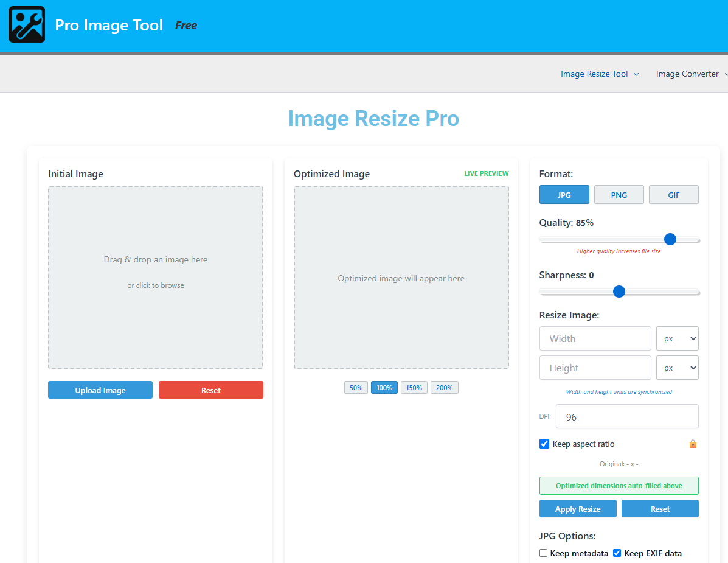Open the Height unit dropdown
Screen dimensions: 728x563
pos(677,368)
